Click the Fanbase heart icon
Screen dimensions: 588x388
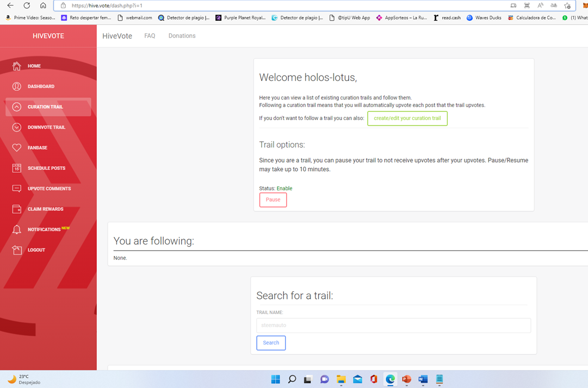16,148
